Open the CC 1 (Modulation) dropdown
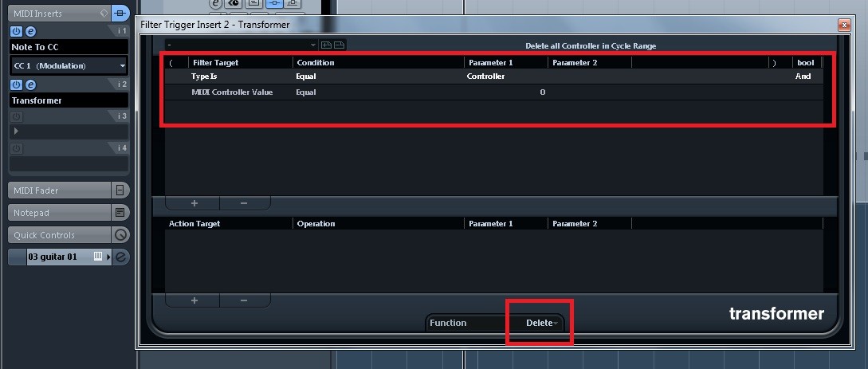Screen dimensions: 868x369 coord(69,66)
